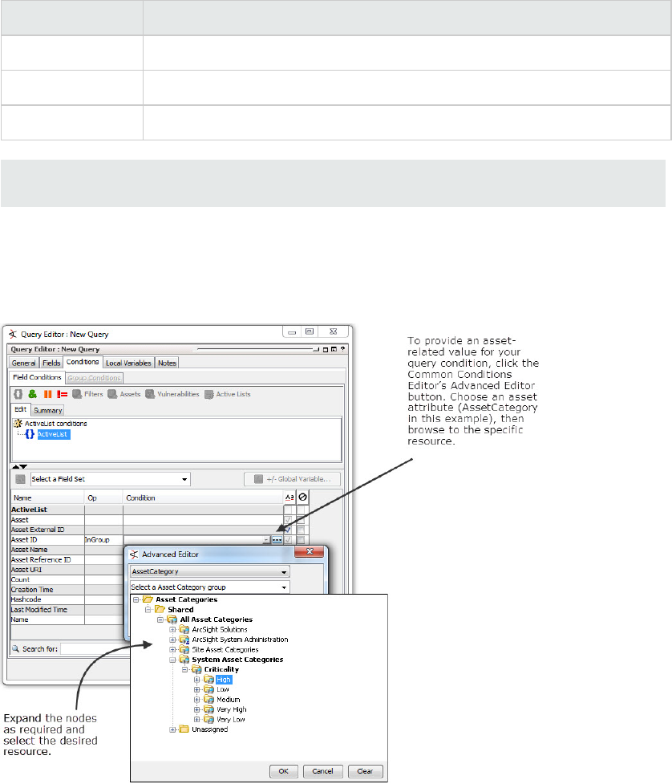Viewport: 672px width, 784px height.
Task: Open the Notes tab
Action: click(167, 363)
